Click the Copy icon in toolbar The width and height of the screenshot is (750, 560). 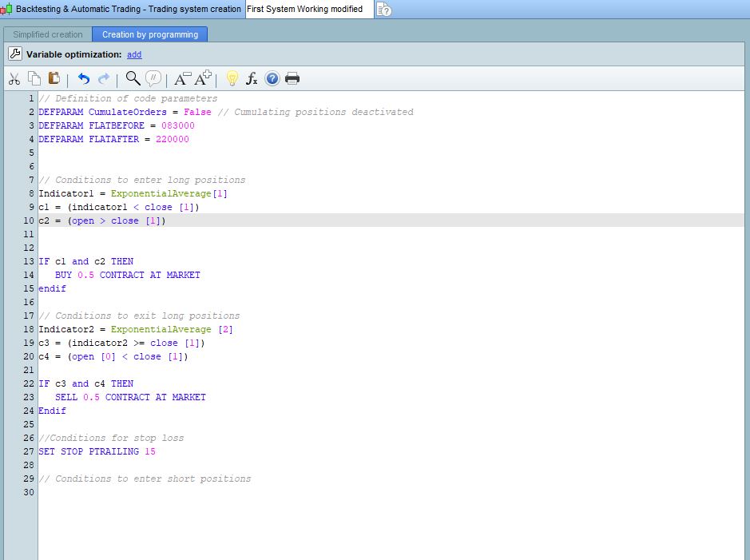coord(34,78)
